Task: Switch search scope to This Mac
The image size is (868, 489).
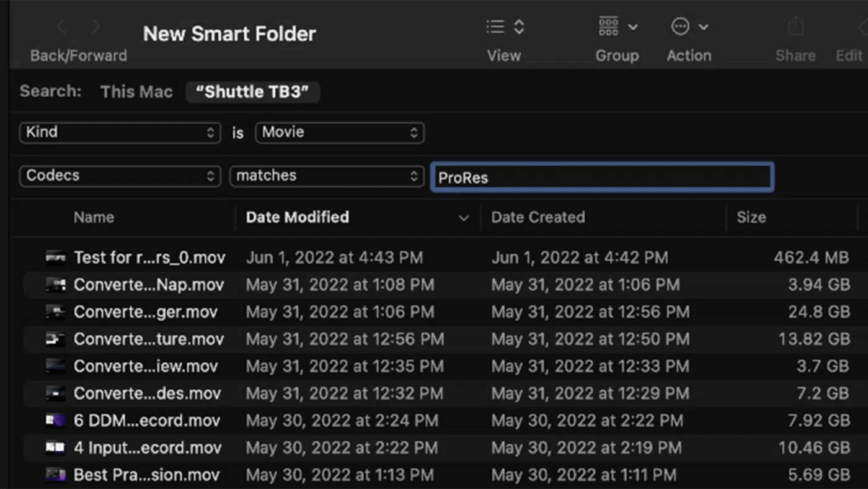Action: (136, 91)
